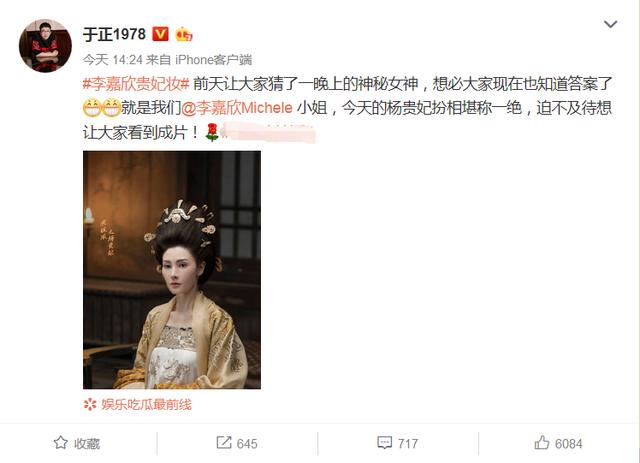Open the post options chevron menu
This screenshot has height=463, width=640.
[610, 24]
